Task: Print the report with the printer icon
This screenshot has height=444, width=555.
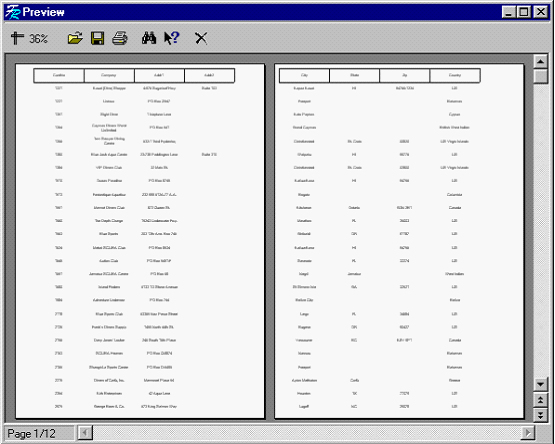Action: pos(120,38)
